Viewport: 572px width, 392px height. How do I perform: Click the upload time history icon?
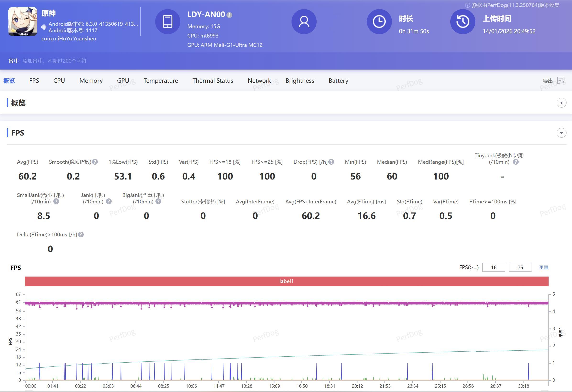coord(462,22)
